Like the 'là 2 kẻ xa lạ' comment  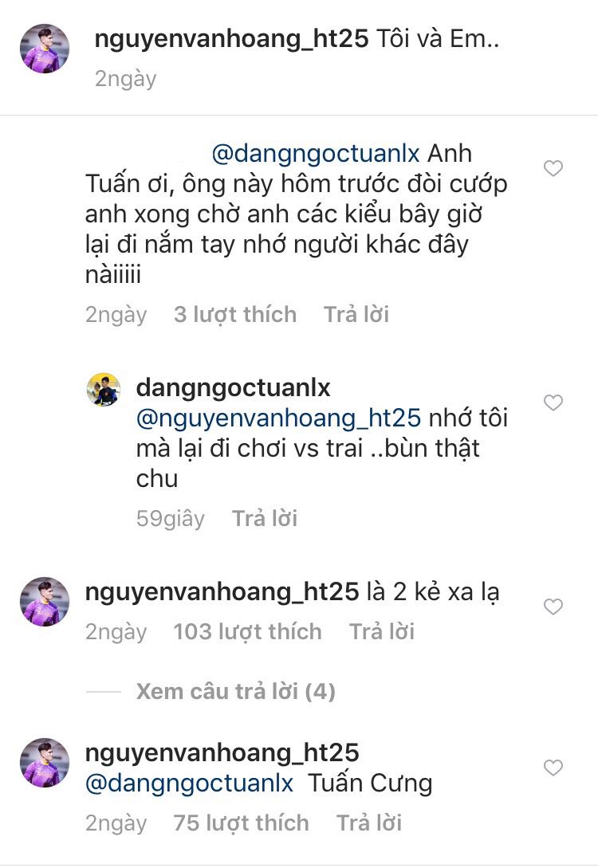click(553, 607)
